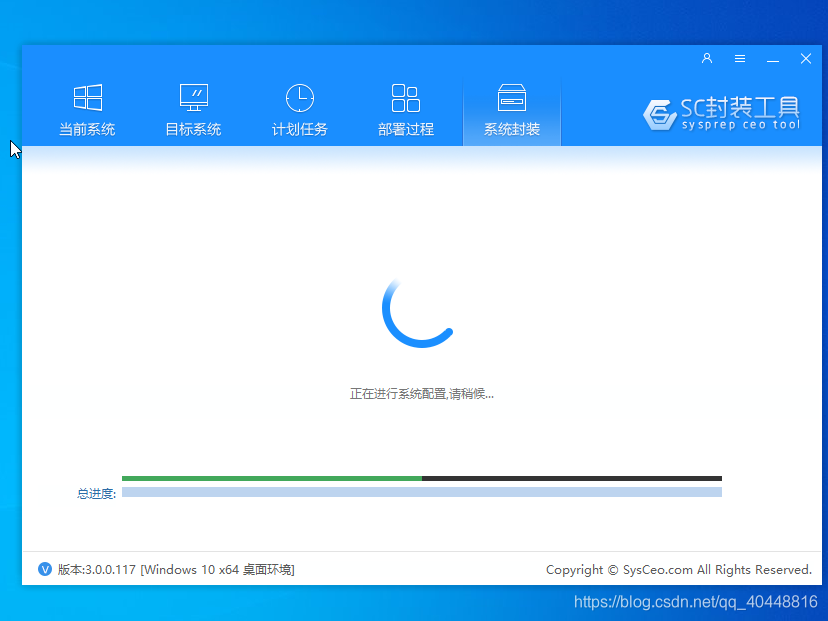Go to the 部署过程 tab
The image size is (828, 621).
point(406,110)
